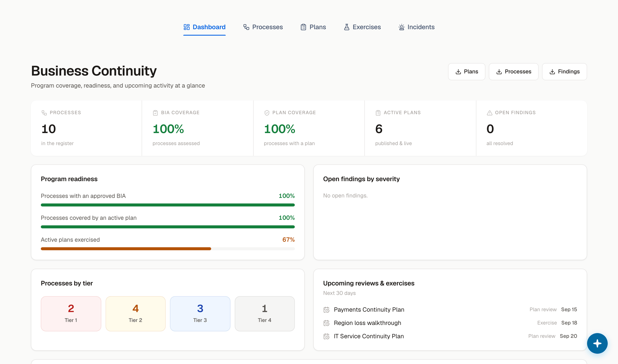618x364 pixels.
Task: Click the Active plans exercised progress bar
Action: [x=168, y=249]
